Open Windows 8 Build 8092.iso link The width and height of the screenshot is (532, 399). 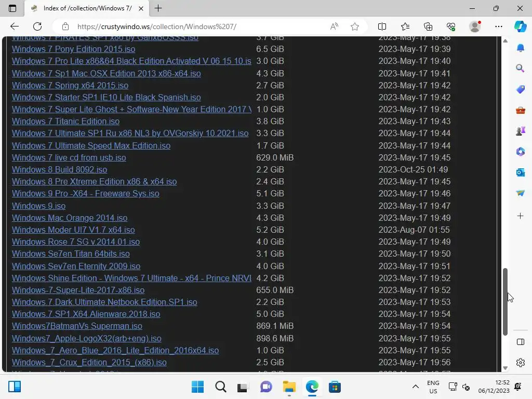pos(59,170)
